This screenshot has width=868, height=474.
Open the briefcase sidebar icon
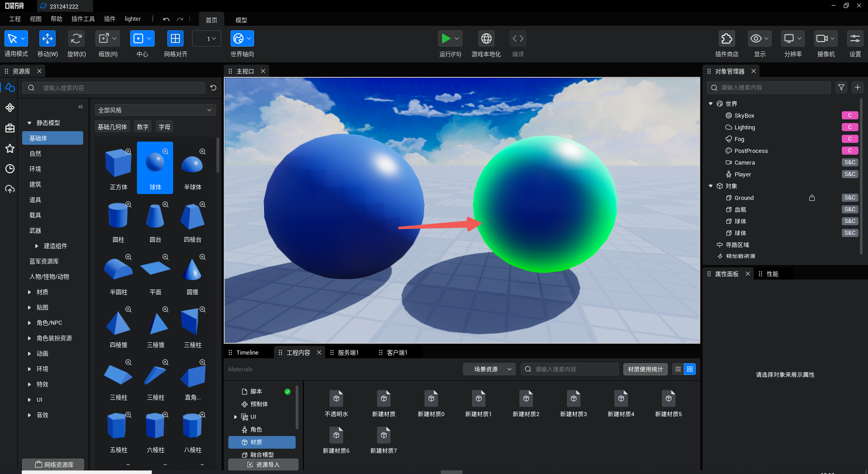click(x=10, y=128)
